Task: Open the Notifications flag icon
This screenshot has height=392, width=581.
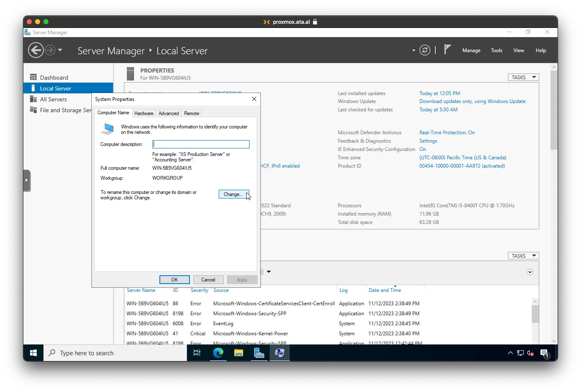Action: click(447, 50)
